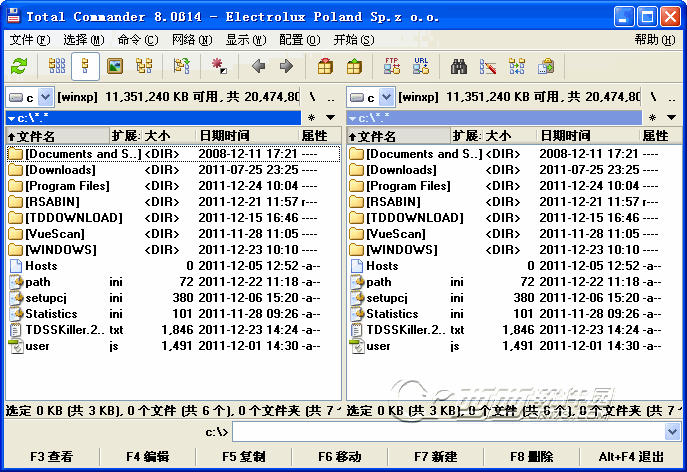Click the F4 编辑 button
This screenshot has height=472, width=687.
pos(148,457)
